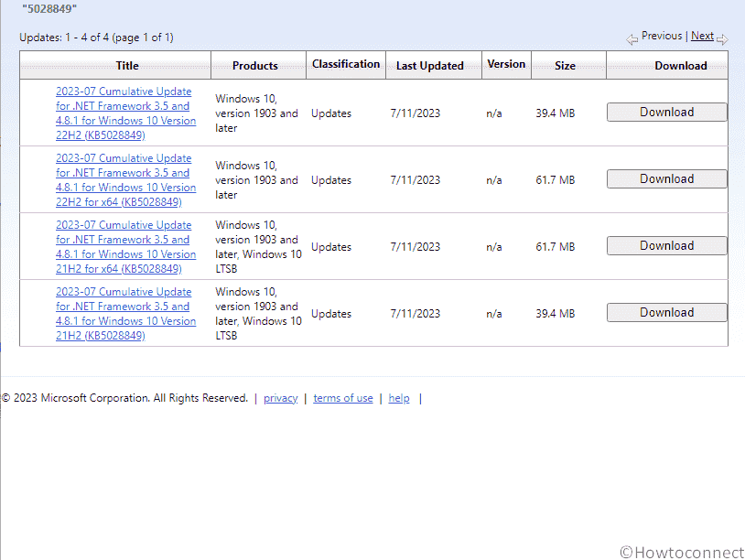
Task: Sort by the Version column header
Action: tap(506, 64)
